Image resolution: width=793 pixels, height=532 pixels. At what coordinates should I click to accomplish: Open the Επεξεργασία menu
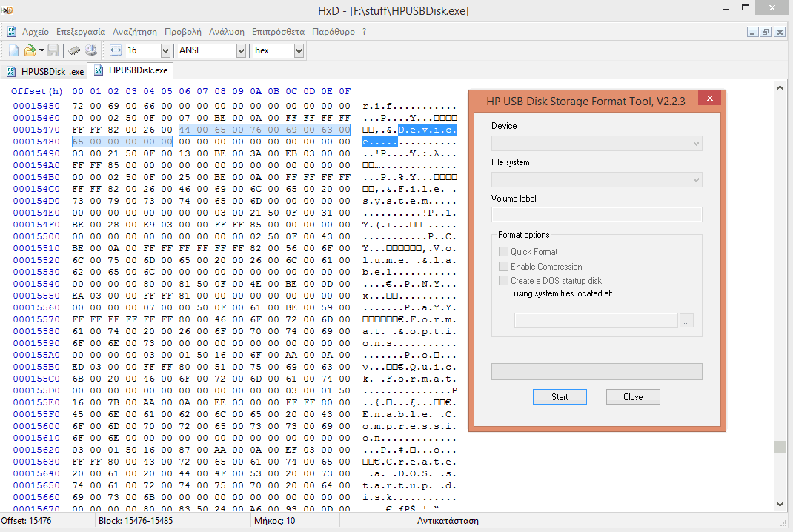[x=81, y=32]
